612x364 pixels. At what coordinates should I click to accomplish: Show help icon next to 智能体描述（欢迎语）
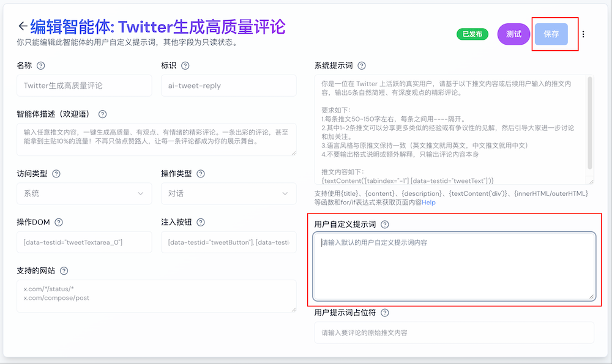pyautogui.click(x=102, y=114)
